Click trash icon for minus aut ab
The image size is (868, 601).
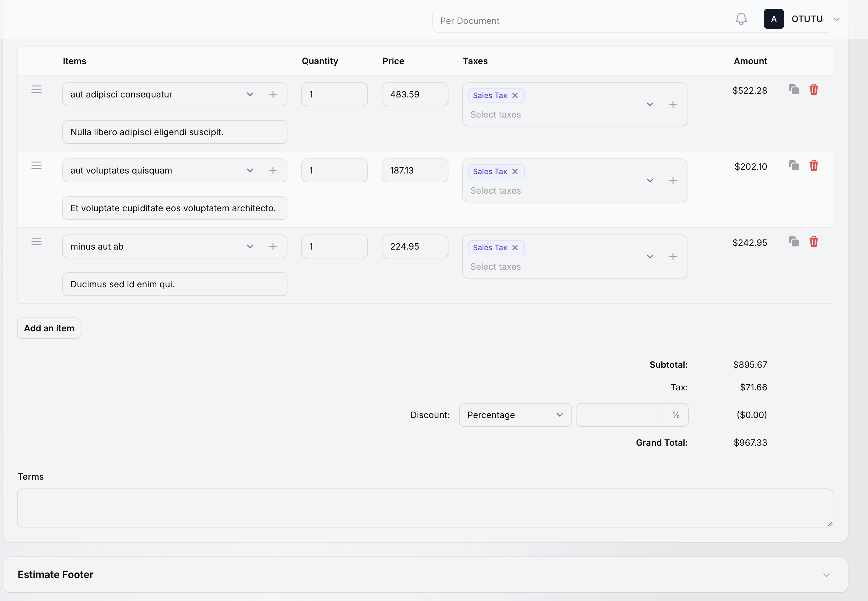coord(813,242)
